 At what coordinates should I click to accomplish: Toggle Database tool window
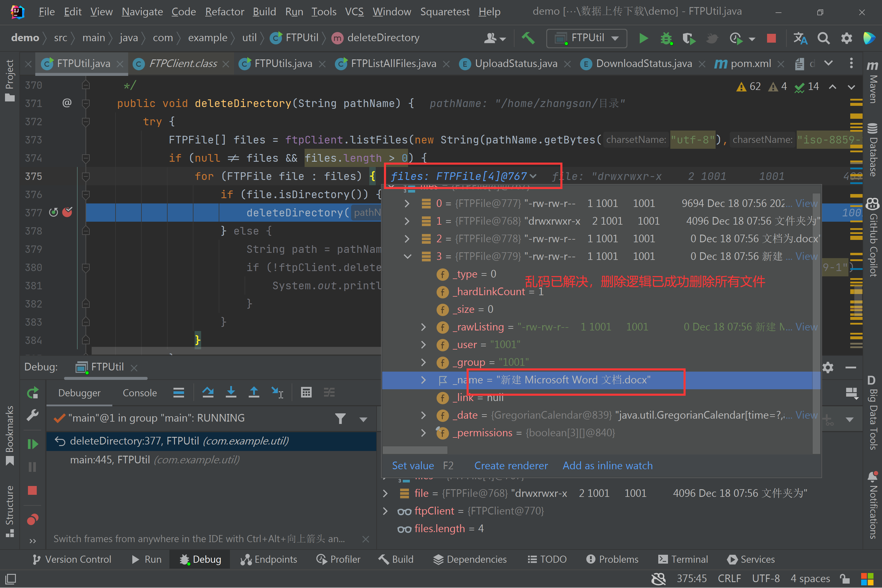pos(873,149)
